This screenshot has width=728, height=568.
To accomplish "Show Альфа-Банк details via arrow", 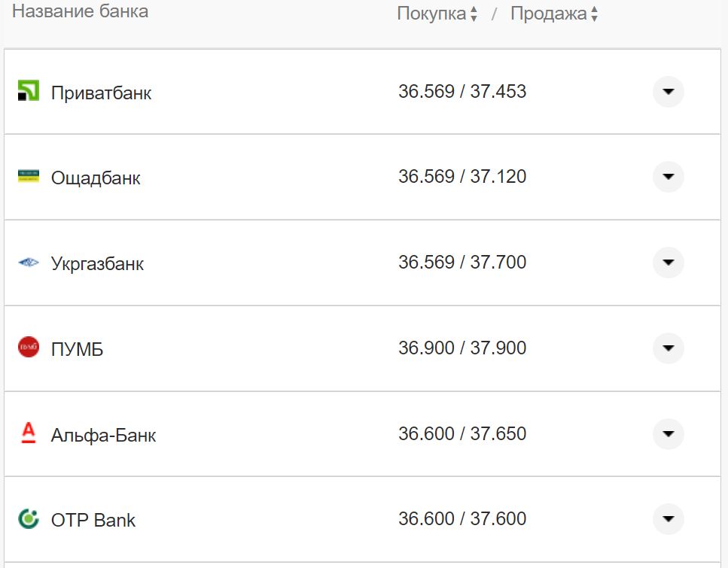I will [668, 433].
